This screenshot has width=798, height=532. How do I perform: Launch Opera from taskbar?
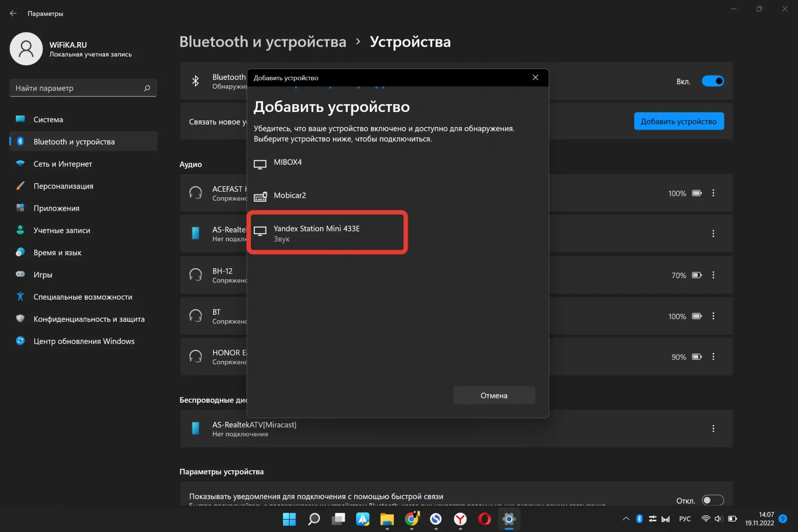coord(484,519)
